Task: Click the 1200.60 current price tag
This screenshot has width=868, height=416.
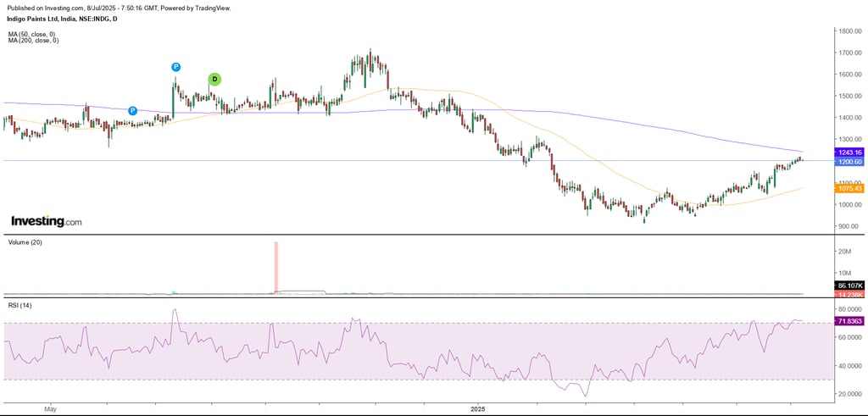Action: point(848,162)
